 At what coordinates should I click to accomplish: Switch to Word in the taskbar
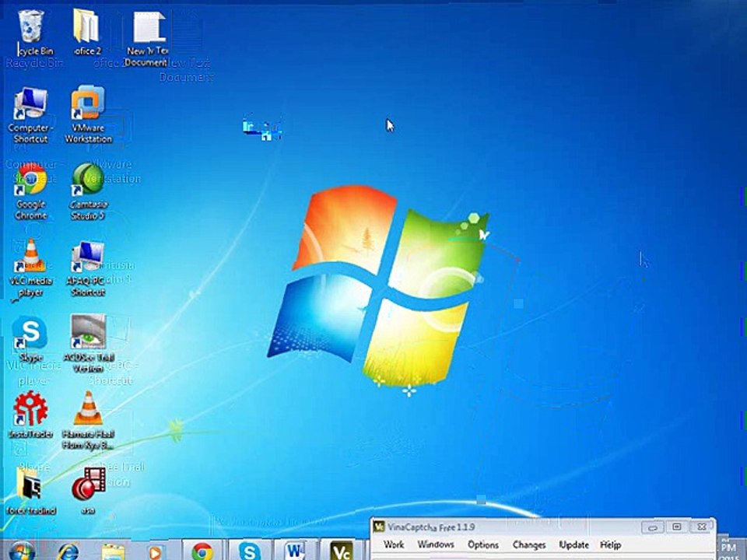pyautogui.click(x=295, y=551)
